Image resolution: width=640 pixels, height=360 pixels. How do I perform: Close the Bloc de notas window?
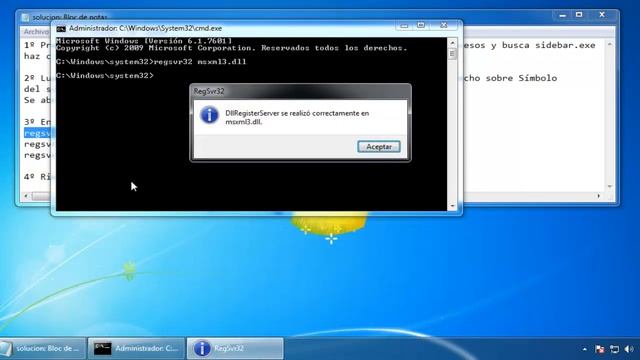[x=602, y=15]
